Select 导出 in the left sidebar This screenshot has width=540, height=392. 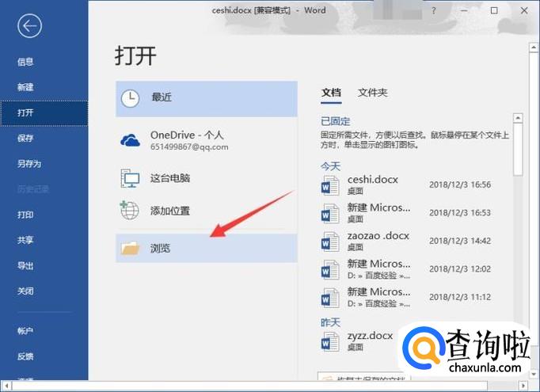pyautogui.click(x=25, y=265)
